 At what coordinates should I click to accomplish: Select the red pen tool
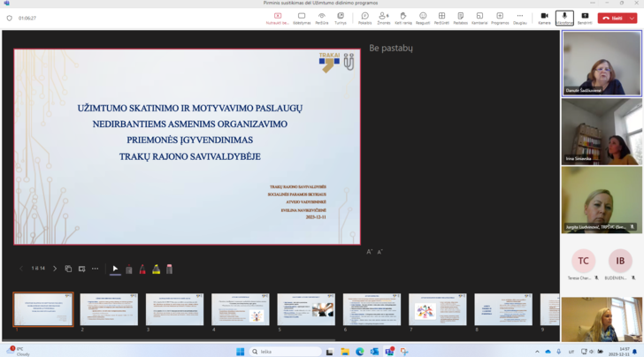[142, 270]
